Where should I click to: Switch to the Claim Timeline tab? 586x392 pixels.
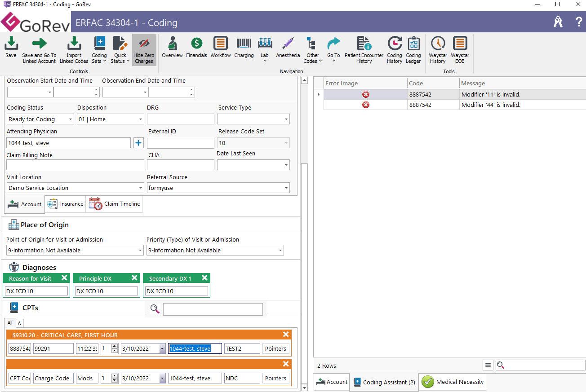(x=115, y=204)
